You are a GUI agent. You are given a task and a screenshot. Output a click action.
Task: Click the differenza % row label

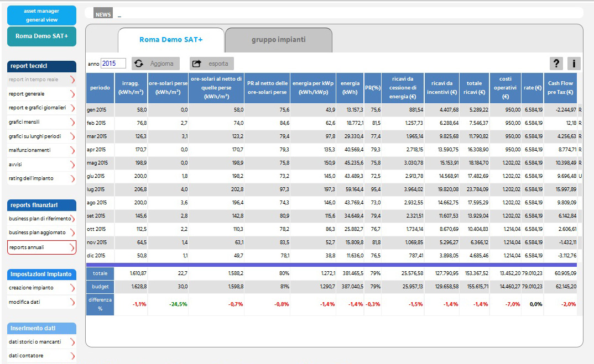pos(100,304)
